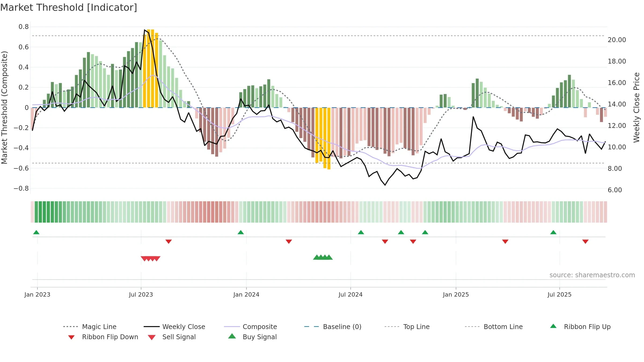The width and height of the screenshot is (644, 362).
Task: Click the 20.00 price tick label
Action: pyautogui.click(x=617, y=40)
